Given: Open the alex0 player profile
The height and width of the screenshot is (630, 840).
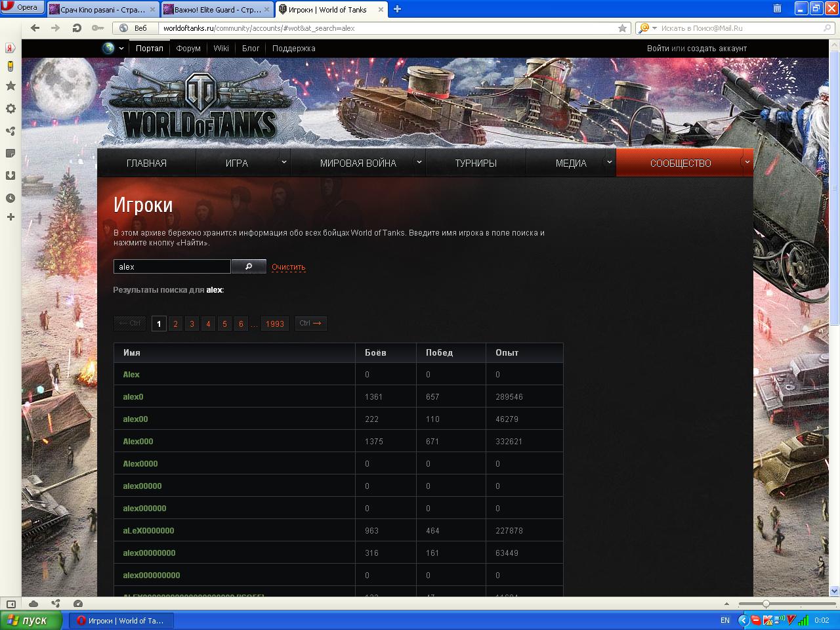Looking at the screenshot, I should 133,397.
